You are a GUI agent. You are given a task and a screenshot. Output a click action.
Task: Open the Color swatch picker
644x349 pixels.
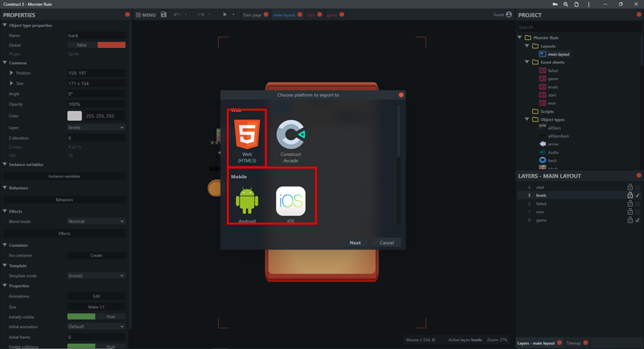[x=74, y=116]
